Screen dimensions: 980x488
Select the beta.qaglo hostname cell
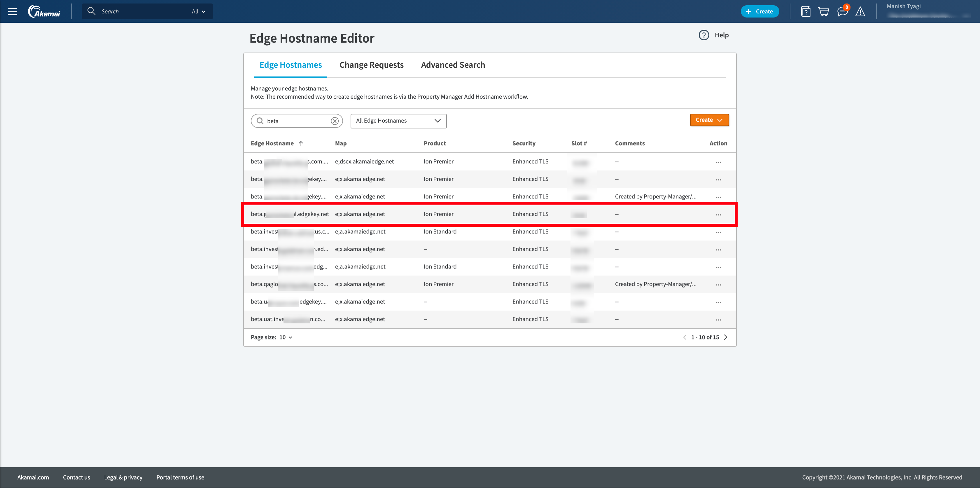coord(290,284)
